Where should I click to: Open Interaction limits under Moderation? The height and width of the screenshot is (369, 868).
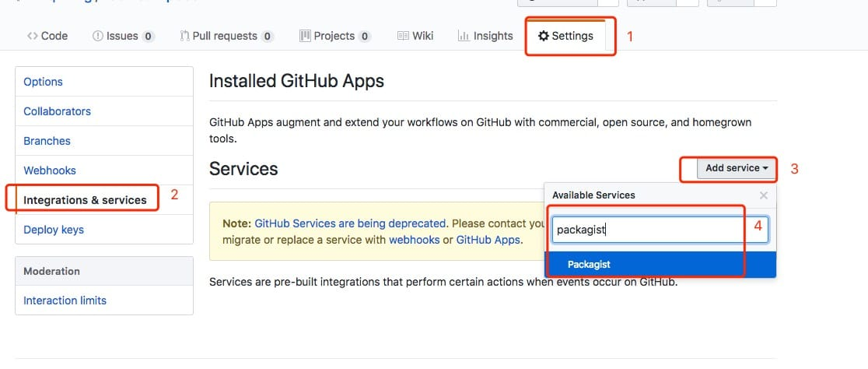[x=65, y=300]
